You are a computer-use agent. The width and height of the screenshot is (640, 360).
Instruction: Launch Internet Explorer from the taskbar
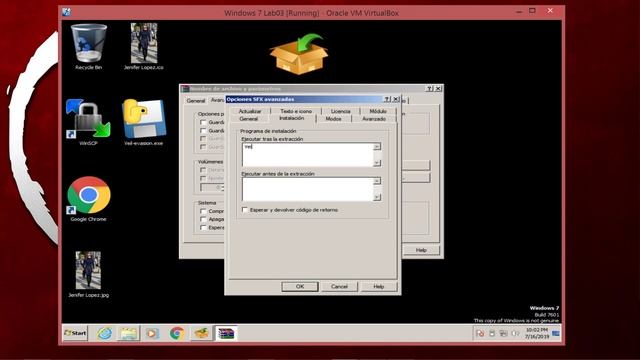105,333
